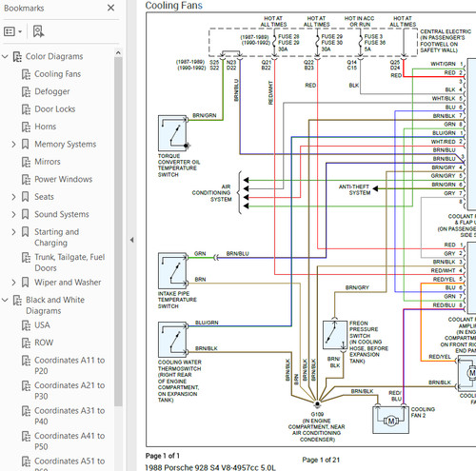Open the USA bookmark
The height and width of the screenshot is (471, 476).
tap(42, 325)
